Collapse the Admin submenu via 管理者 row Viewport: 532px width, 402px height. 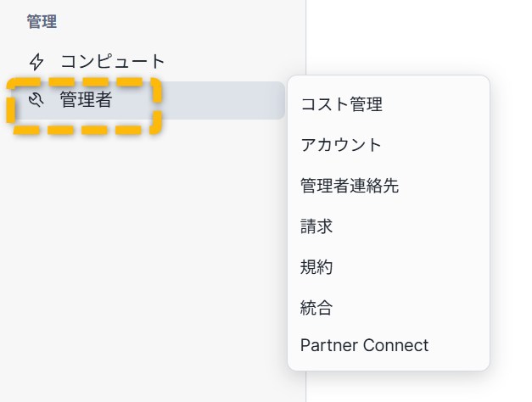pos(86,101)
